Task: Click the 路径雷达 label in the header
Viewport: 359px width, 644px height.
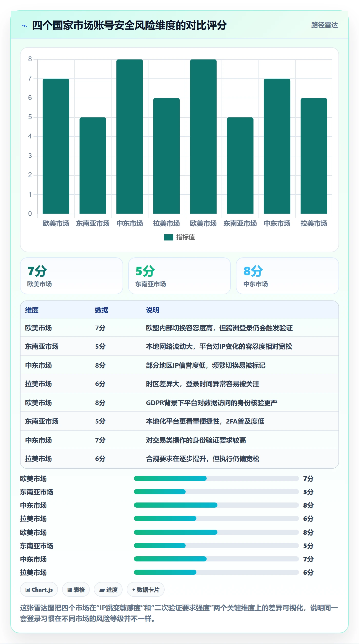Action: click(x=324, y=25)
